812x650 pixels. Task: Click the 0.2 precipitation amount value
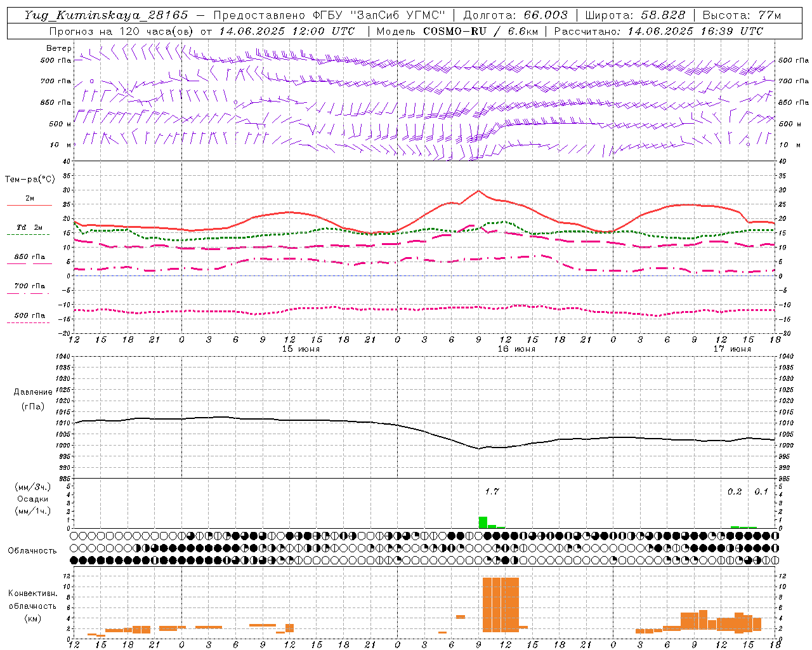point(735,491)
